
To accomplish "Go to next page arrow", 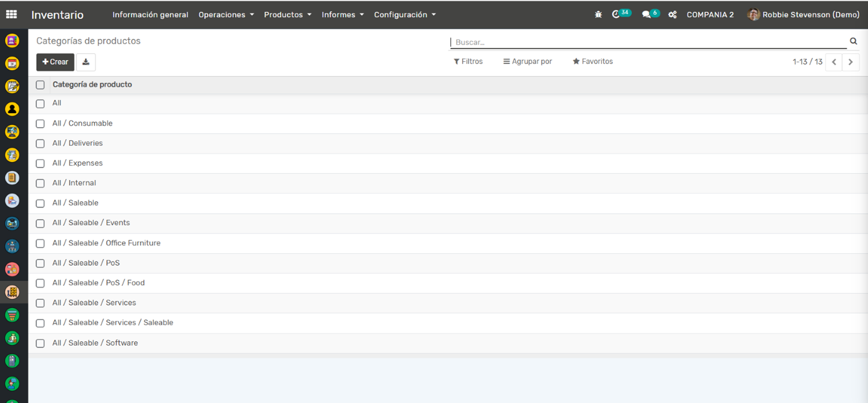I will (850, 62).
